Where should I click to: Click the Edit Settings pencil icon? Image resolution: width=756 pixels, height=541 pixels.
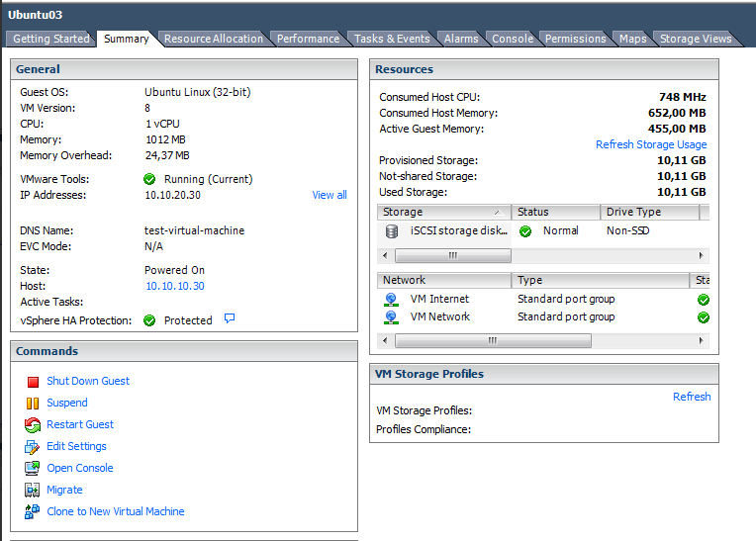pos(32,447)
